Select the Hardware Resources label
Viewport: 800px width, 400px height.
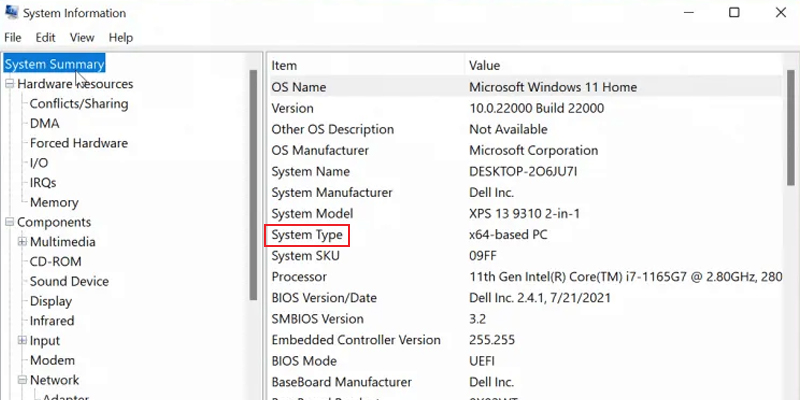[75, 84]
